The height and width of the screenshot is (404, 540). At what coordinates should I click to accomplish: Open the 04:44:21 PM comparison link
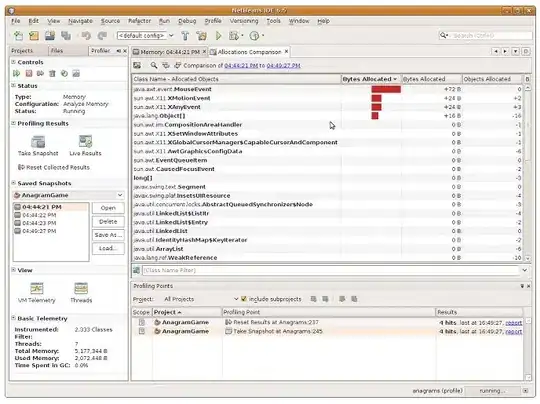click(x=241, y=65)
